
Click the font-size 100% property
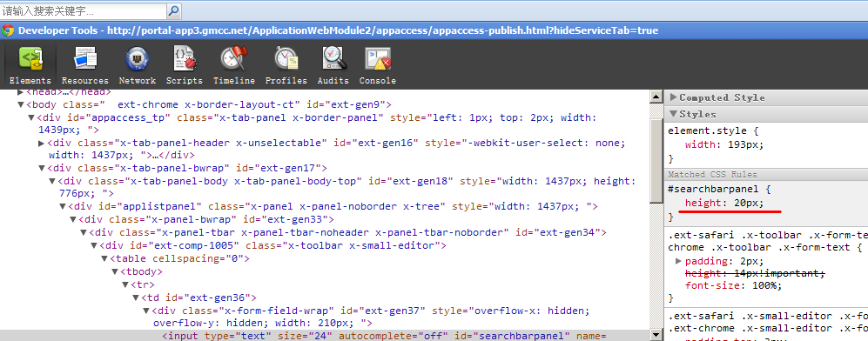[x=733, y=285]
